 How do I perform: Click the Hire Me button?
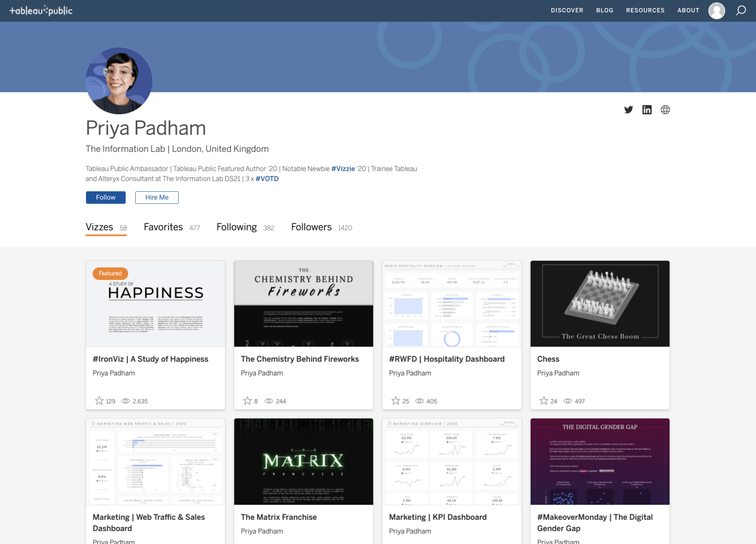coord(157,197)
